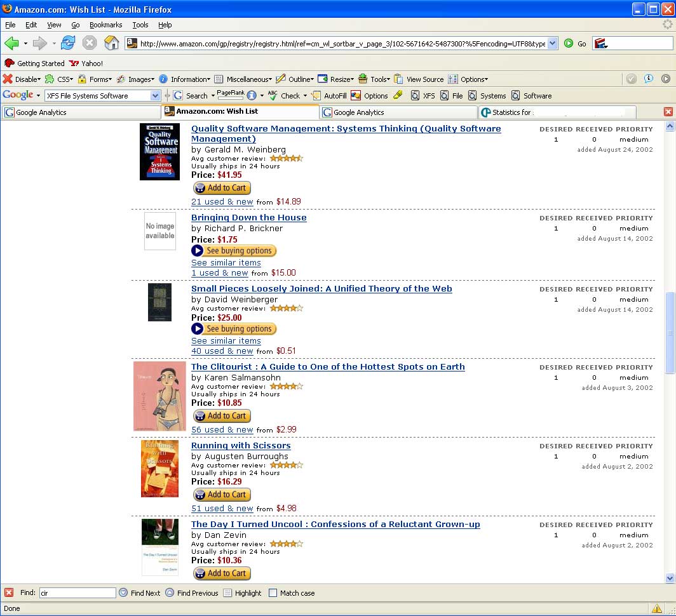Open the Disable web developer menu
The image size is (676, 616).
pyautogui.click(x=22, y=79)
